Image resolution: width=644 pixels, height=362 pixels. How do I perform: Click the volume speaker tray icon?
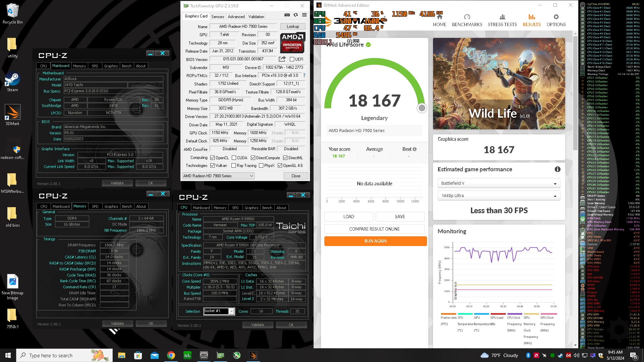[x=576, y=355]
